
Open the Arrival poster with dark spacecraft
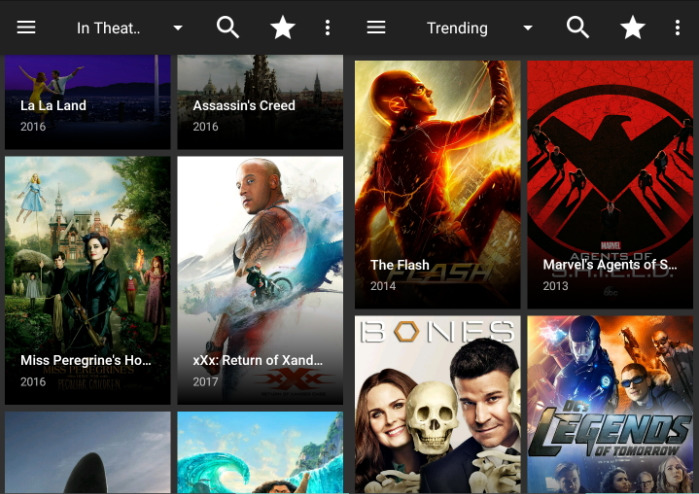[87, 452]
